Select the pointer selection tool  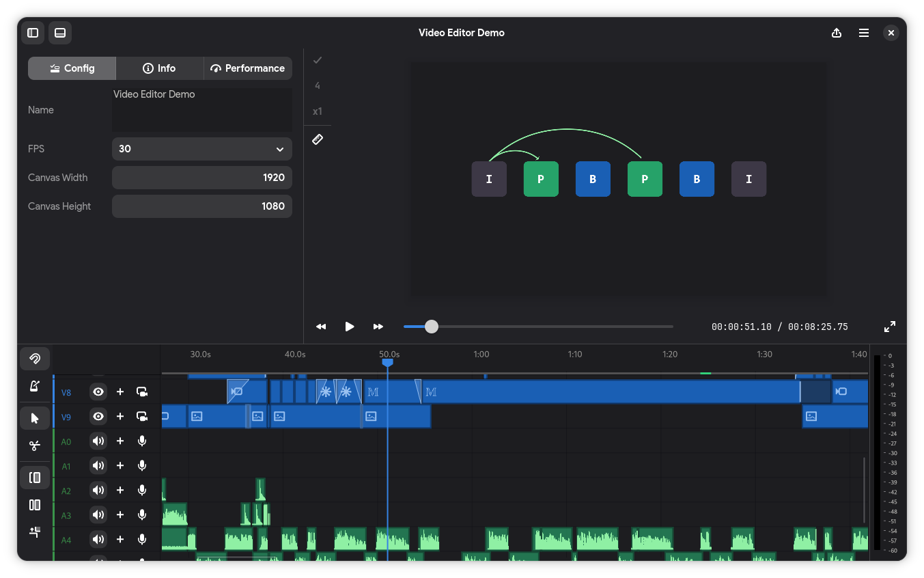(x=35, y=418)
